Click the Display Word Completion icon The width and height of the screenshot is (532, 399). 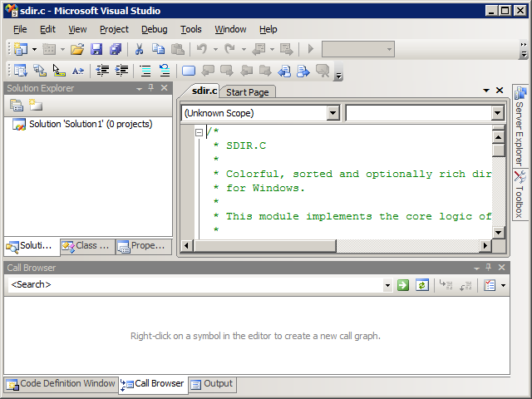tap(77, 71)
